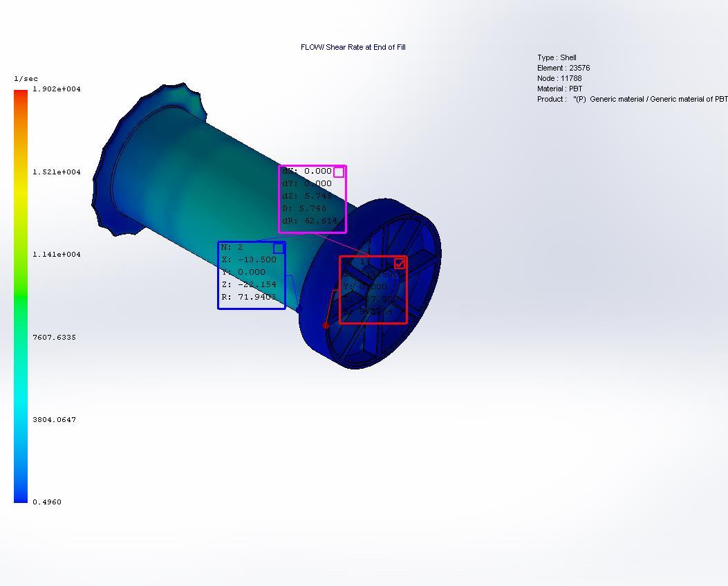Screen dimensions: 728x586
Task: Click the 'Z: -22.154' value in blue box
Action: [x=249, y=284]
